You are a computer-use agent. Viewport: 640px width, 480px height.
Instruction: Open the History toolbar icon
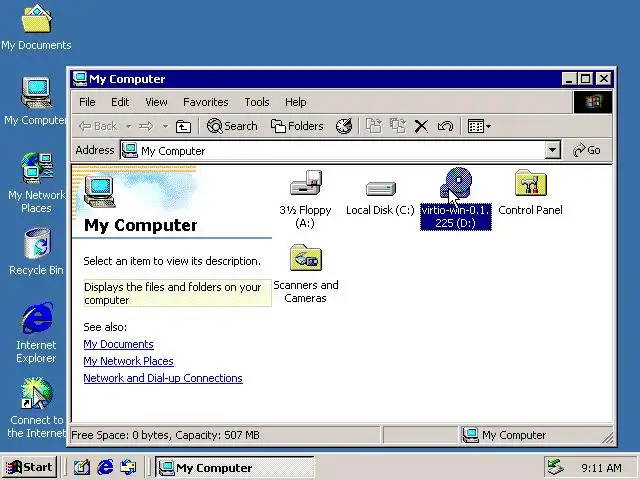(x=344, y=126)
